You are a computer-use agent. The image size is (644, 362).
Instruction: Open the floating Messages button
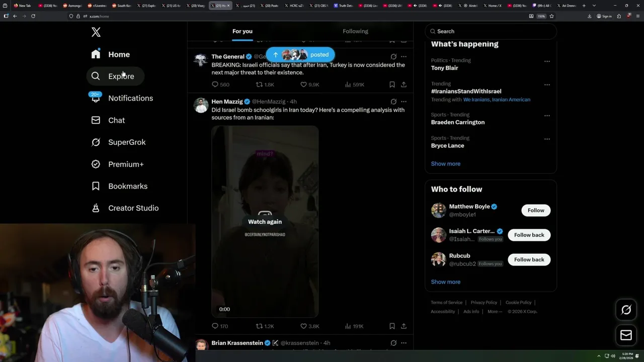coord(626,335)
